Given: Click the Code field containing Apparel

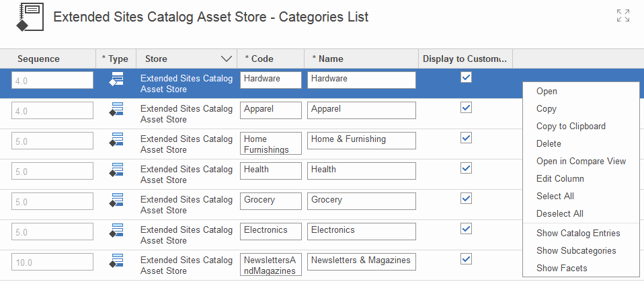Looking at the screenshot, I should pos(270,110).
